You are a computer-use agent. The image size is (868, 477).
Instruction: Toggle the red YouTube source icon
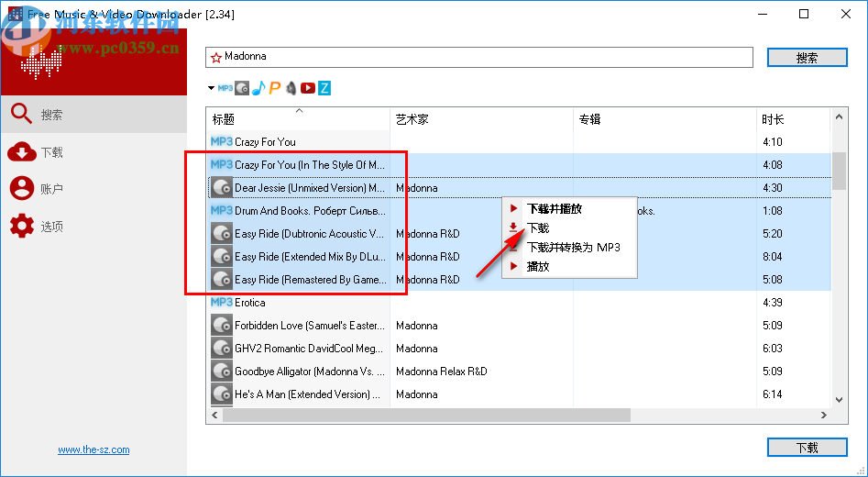click(308, 88)
